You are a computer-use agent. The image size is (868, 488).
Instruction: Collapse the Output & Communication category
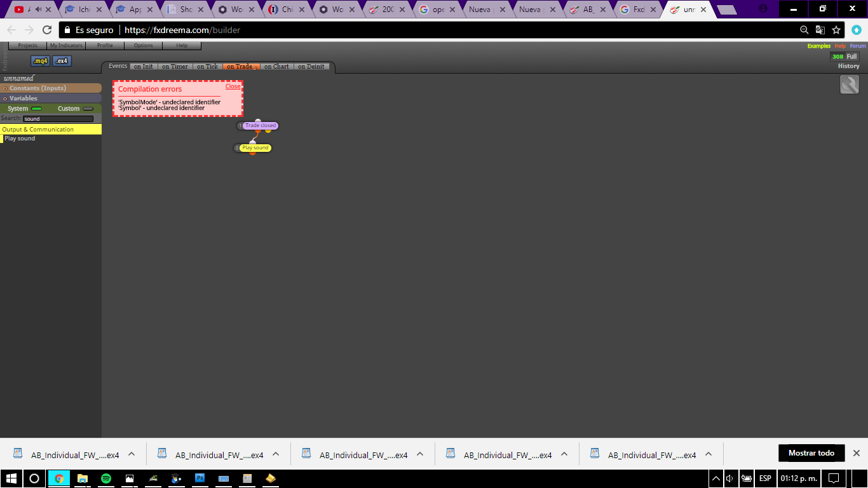pyautogui.click(x=51, y=130)
